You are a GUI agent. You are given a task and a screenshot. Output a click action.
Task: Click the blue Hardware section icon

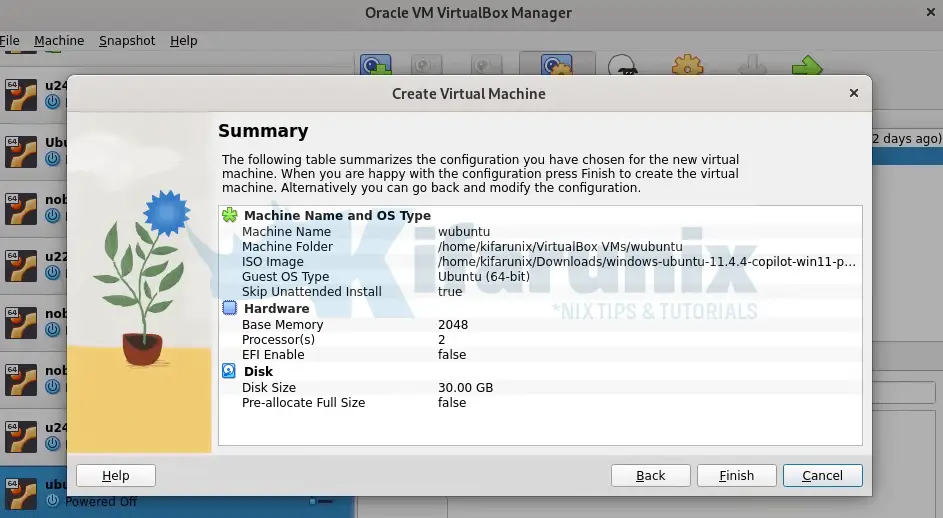(230, 308)
